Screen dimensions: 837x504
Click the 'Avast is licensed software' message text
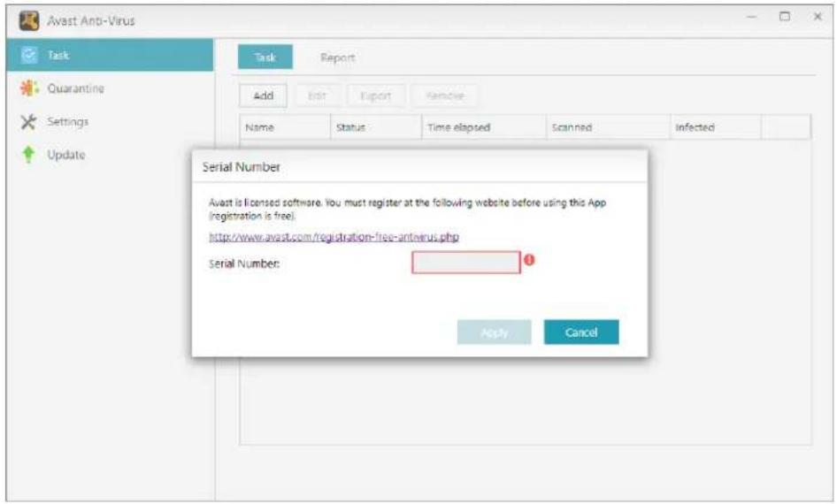[407, 209]
